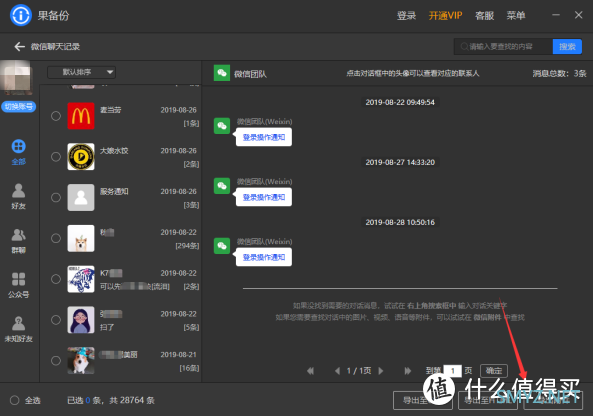This screenshot has height=416, width=593.
Task: Close the 果备份 window
Action: [x=579, y=15]
